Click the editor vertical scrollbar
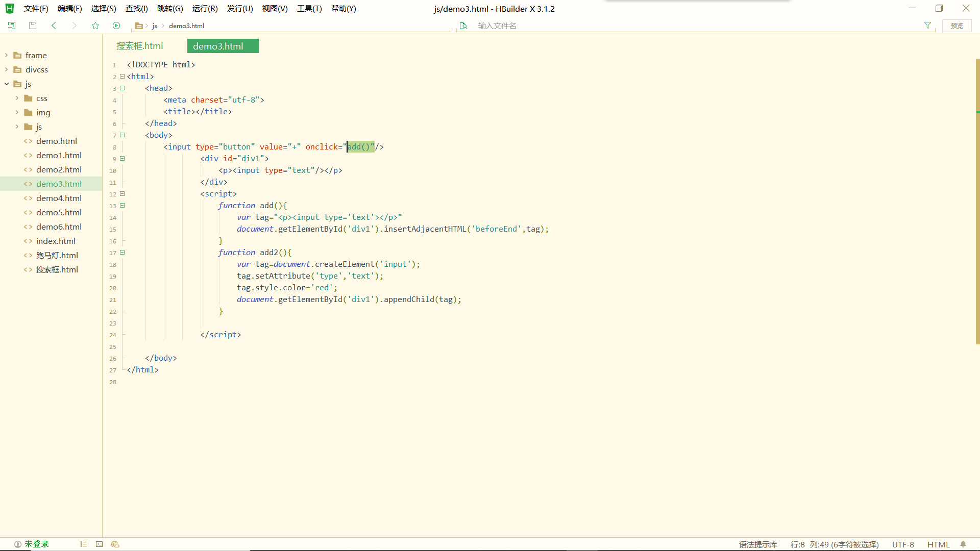The image size is (980, 551). coord(977,202)
